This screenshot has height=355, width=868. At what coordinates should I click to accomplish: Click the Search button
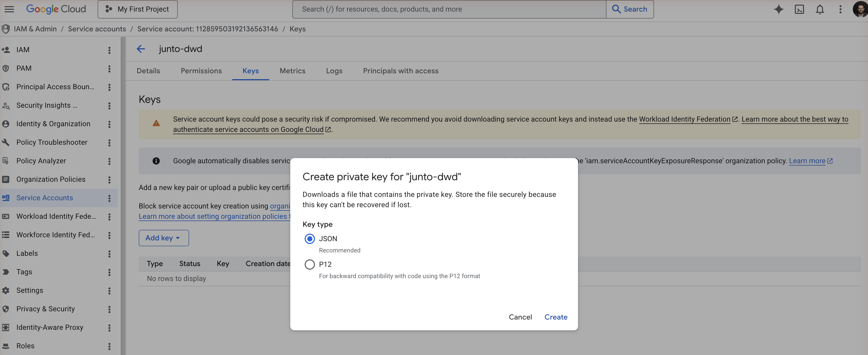pos(629,9)
